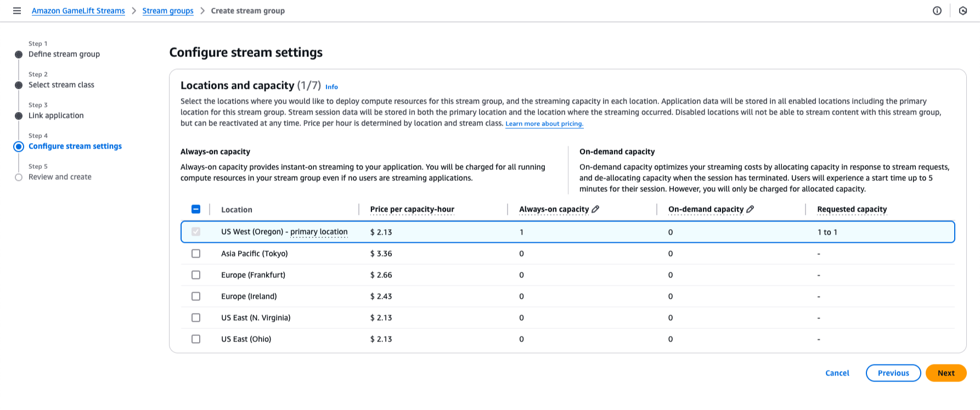This screenshot has width=980, height=410.
Task: Select the US East (Ohio) checkbox
Action: [x=196, y=339]
